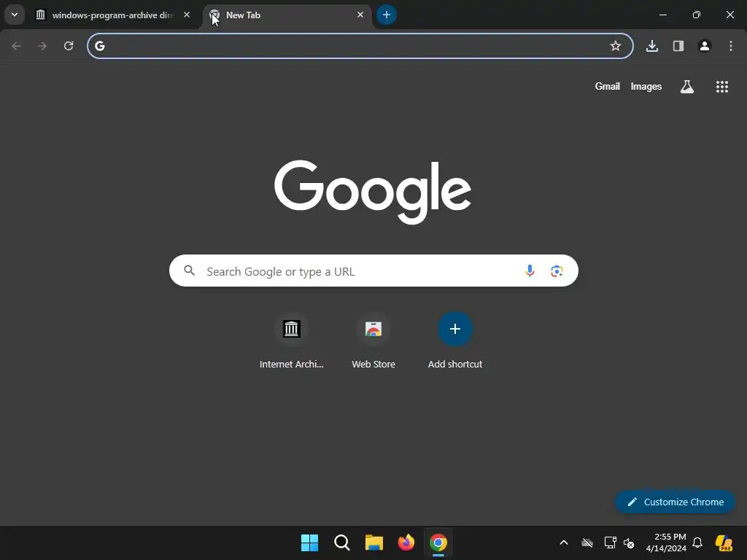
Task: Close the New Tab tab
Action: tap(360, 15)
